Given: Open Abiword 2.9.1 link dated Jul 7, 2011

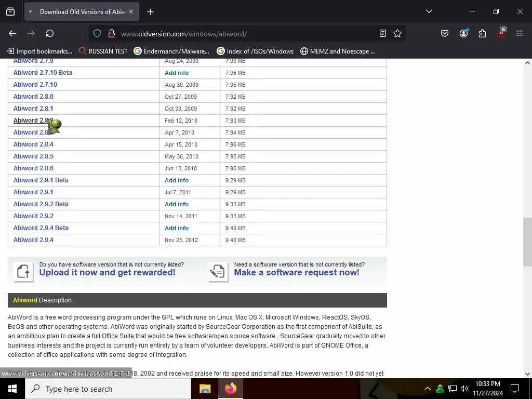Looking at the screenshot, I should click(x=33, y=192).
